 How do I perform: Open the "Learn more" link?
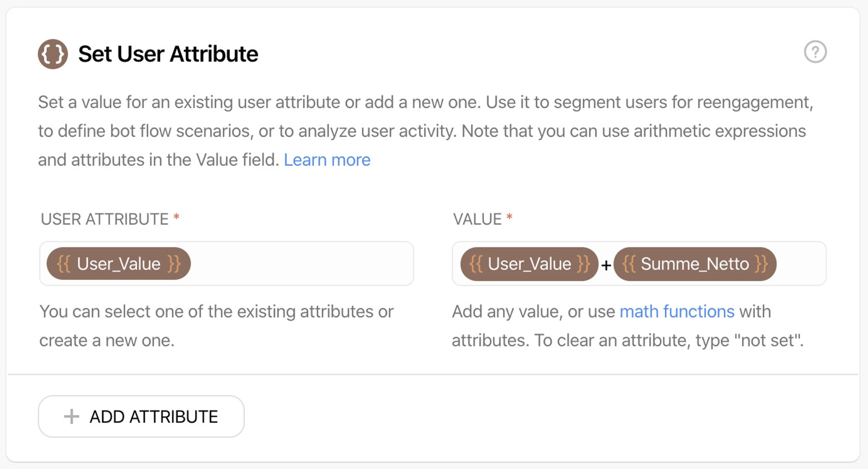pos(327,160)
